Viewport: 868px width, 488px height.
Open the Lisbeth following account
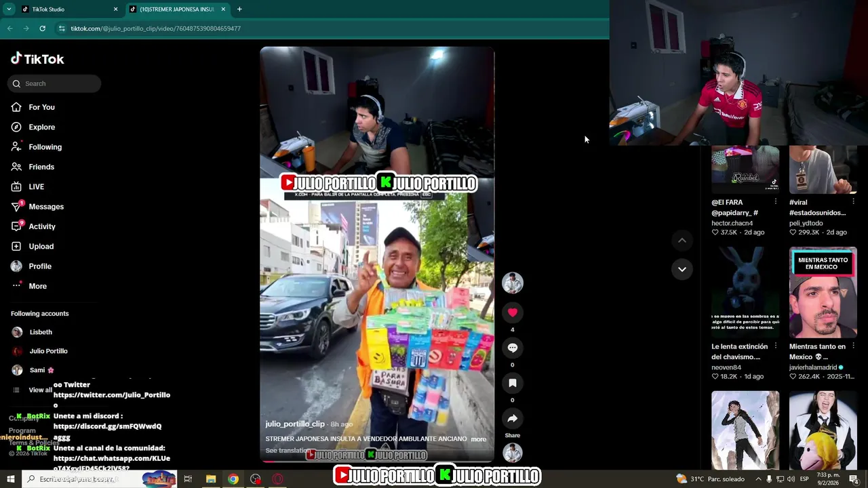[33, 332]
